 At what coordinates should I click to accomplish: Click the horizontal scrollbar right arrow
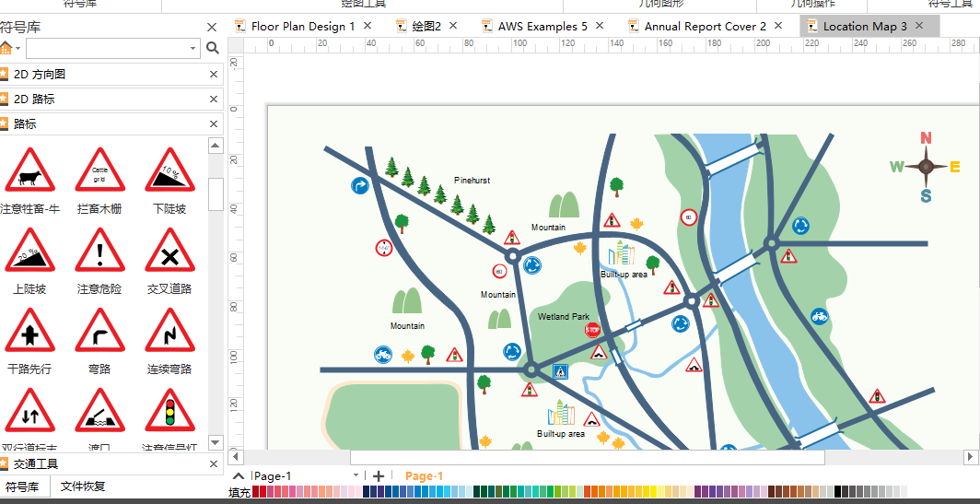coord(971,457)
